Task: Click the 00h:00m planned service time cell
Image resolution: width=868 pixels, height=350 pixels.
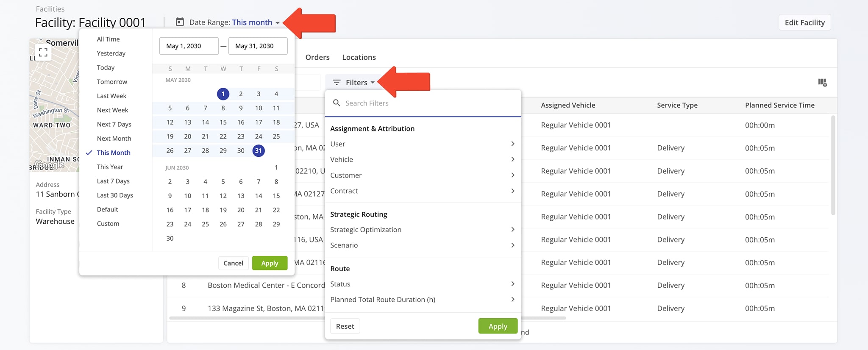Action: pyautogui.click(x=760, y=125)
